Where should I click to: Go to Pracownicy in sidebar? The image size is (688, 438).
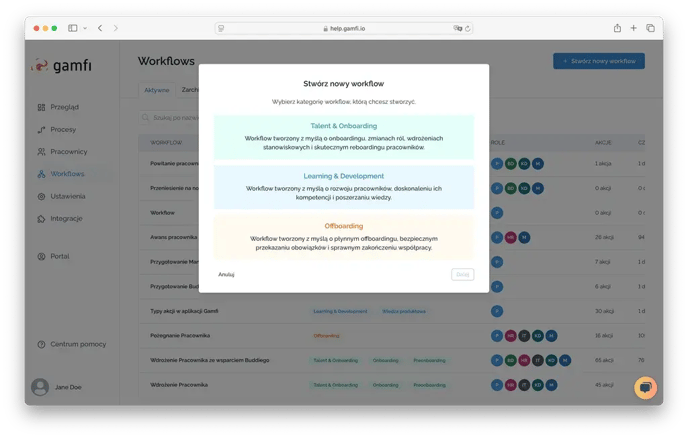(x=68, y=151)
